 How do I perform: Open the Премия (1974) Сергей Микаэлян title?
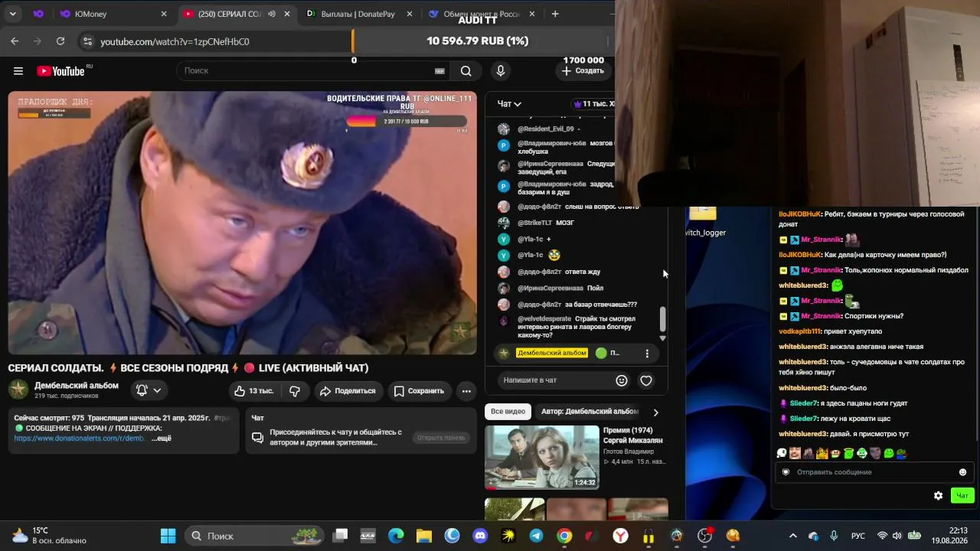[632, 435]
